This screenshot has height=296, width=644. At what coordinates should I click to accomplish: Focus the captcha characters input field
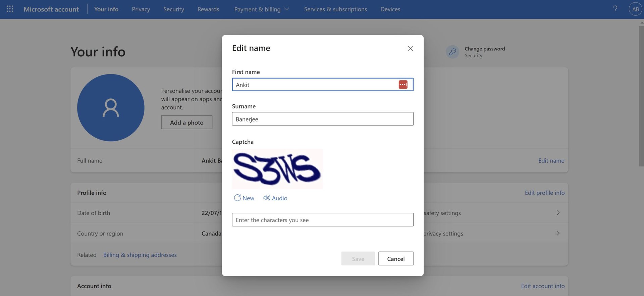point(322,220)
